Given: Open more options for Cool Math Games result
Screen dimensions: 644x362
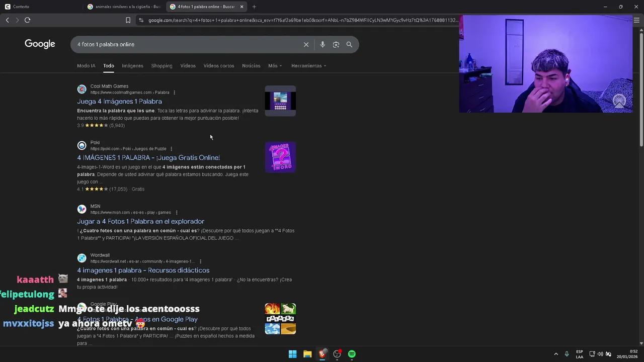Looking at the screenshot, I should tap(174, 93).
